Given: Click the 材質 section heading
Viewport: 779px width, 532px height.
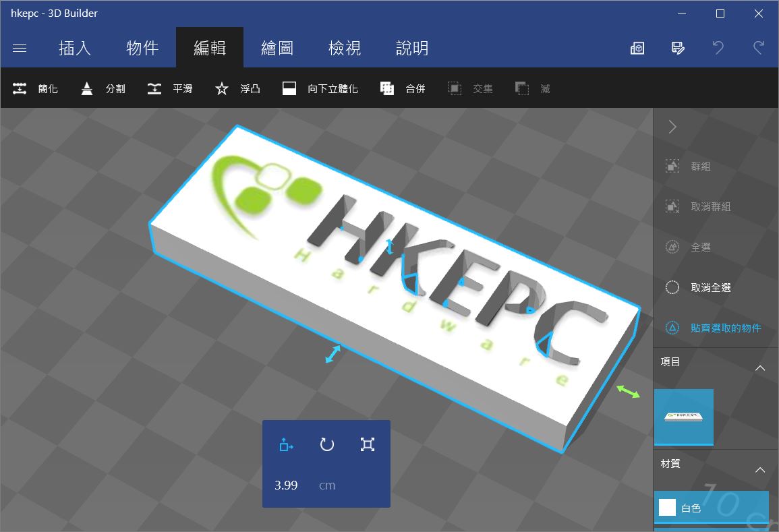Looking at the screenshot, I should click(x=670, y=463).
